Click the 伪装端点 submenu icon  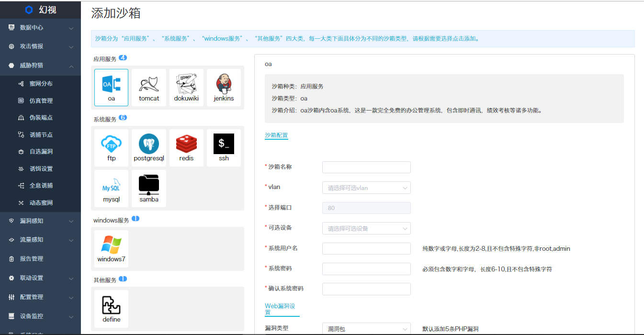tap(21, 118)
